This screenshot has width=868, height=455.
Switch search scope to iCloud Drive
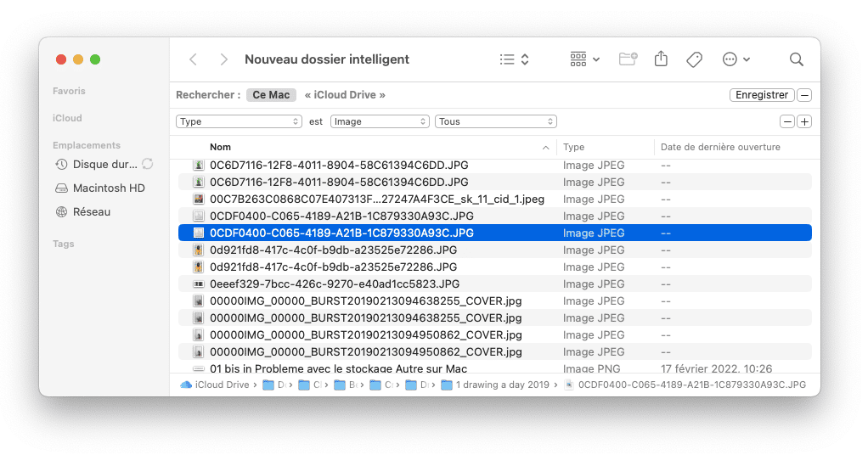pyautogui.click(x=345, y=95)
